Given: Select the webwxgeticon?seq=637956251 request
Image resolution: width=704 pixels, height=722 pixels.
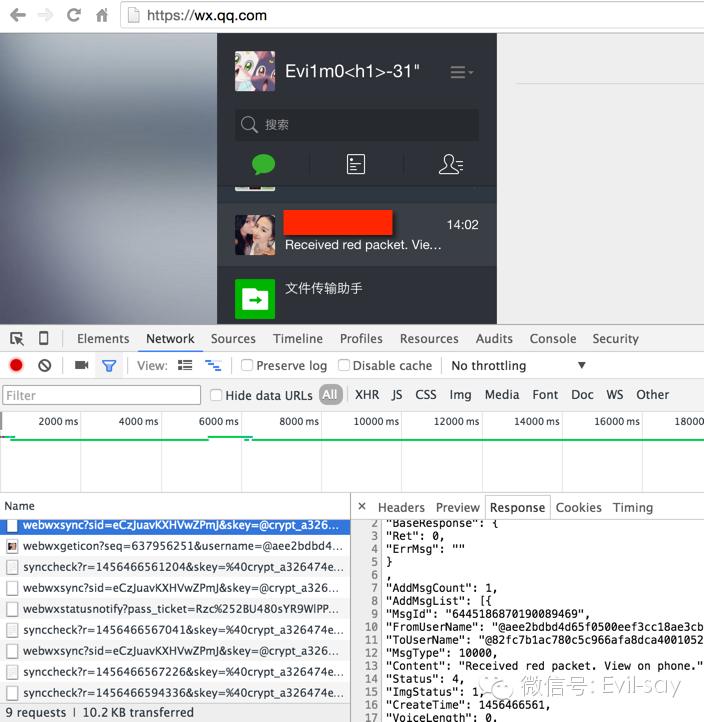Looking at the screenshot, I should pos(175,546).
